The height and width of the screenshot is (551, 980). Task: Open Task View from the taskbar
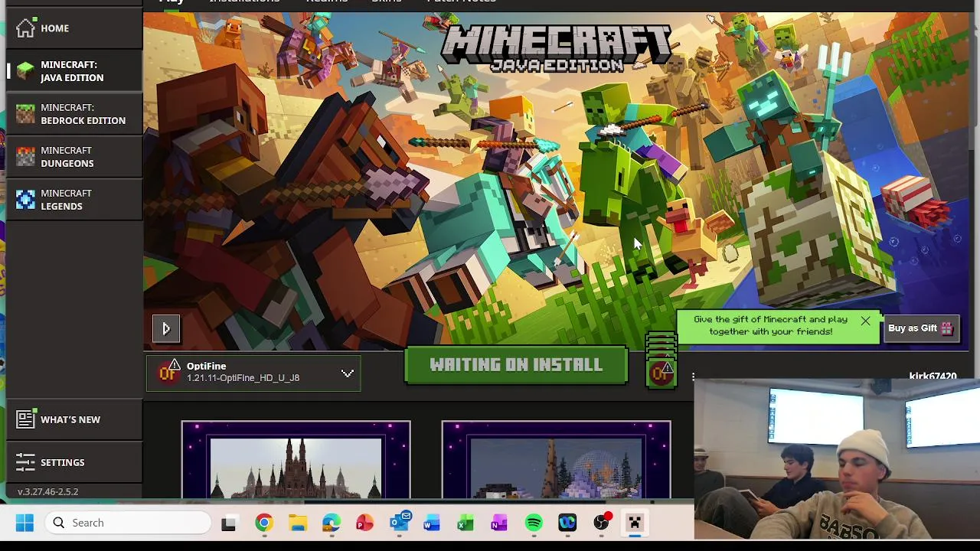tap(228, 523)
